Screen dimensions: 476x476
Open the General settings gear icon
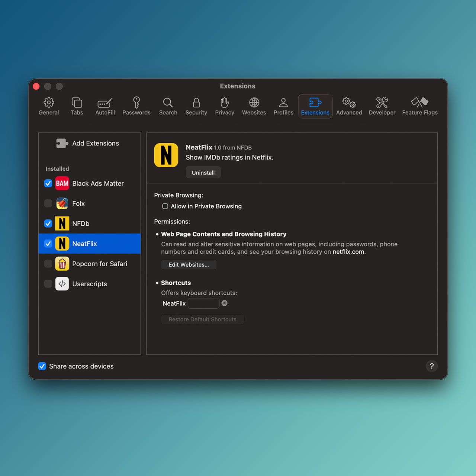49,102
